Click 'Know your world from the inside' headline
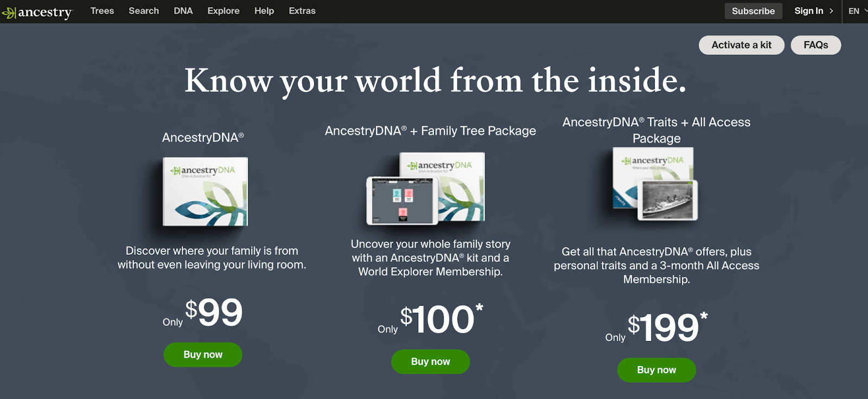Image resolution: width=868 pixels, height=399 pixels. [x=435, y=81]
